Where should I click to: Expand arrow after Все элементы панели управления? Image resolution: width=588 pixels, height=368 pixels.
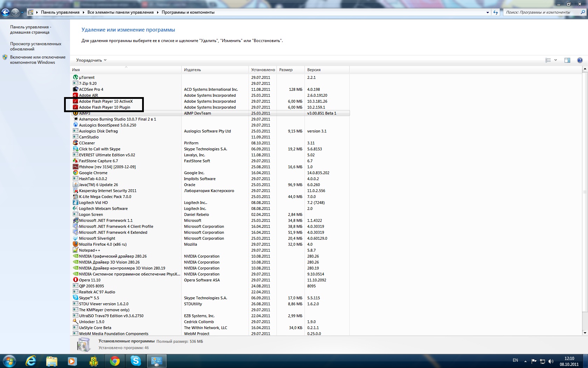click(158, 12)
